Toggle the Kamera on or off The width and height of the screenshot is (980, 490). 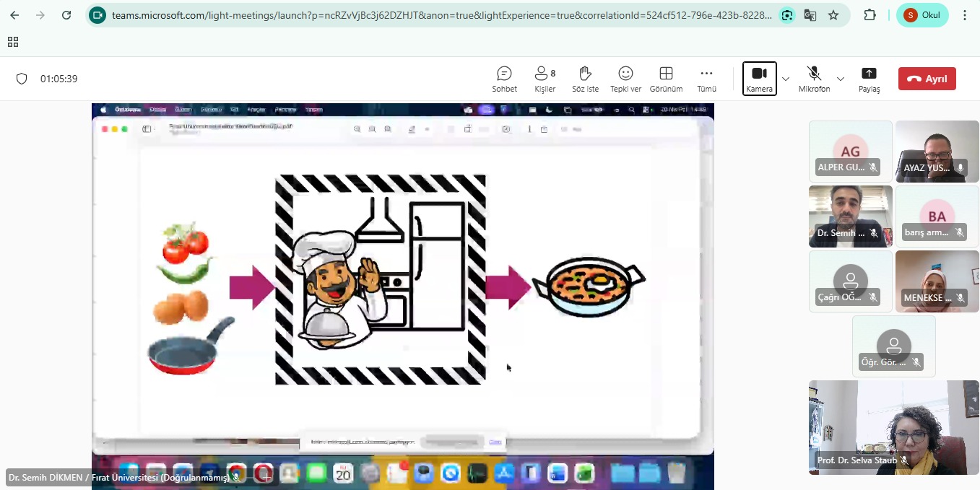759,79
